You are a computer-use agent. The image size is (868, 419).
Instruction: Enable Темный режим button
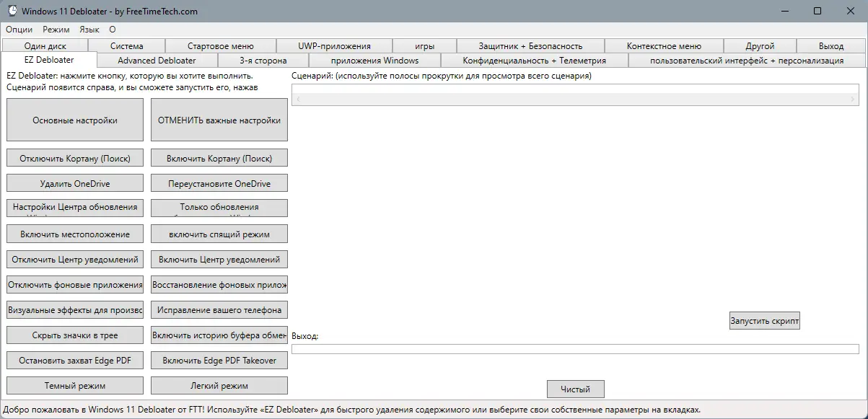click(x=75, y=385)
